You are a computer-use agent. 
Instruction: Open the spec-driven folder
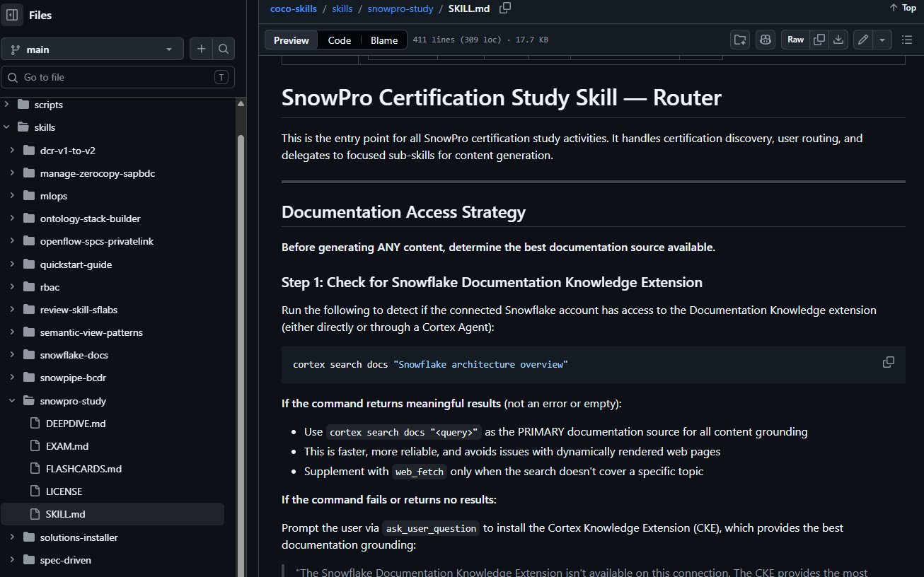[x=66, y=560]
